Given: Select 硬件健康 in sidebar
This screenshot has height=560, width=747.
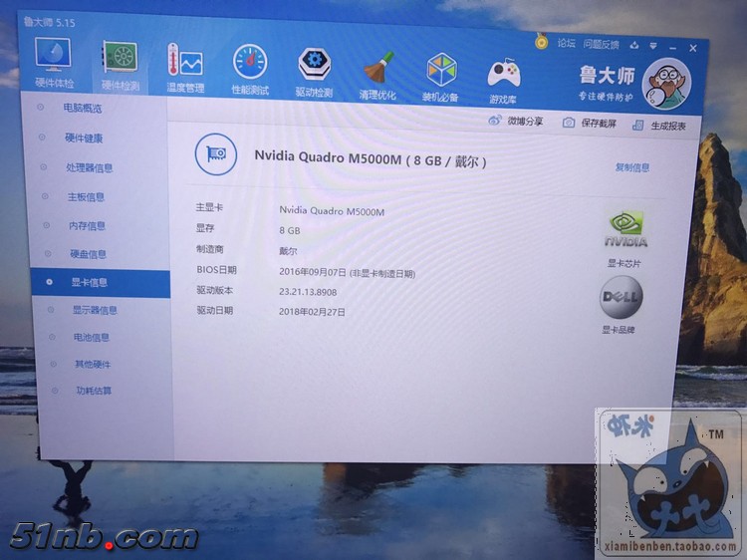Looking at the screenshot, I should [84, 139].
